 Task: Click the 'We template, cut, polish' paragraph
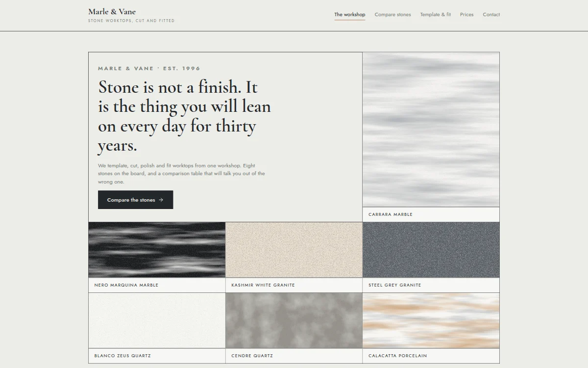coord(181,174)
